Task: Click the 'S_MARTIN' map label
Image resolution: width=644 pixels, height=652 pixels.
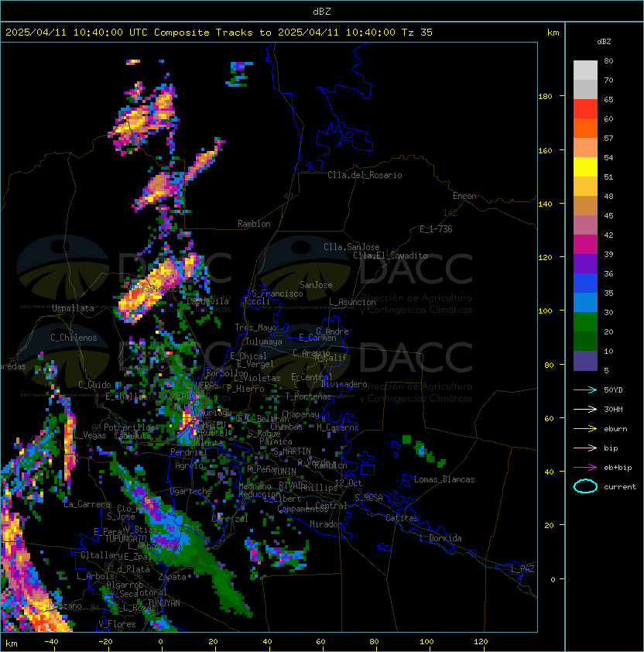Action: (x=292, y=451)
